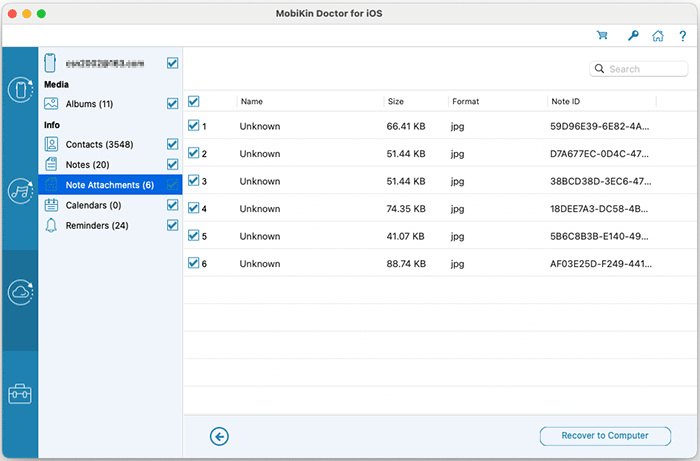
Task: Select the 41.07 KB size cell
Action: (405, 236)
